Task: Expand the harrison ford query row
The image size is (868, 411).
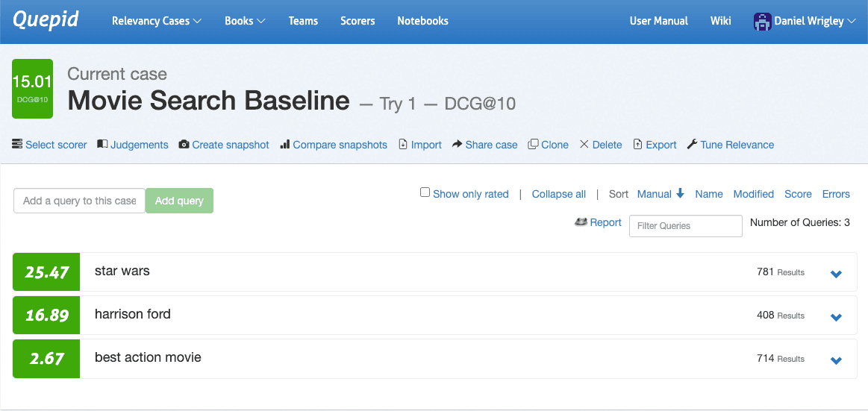Action: click(836, 317)
